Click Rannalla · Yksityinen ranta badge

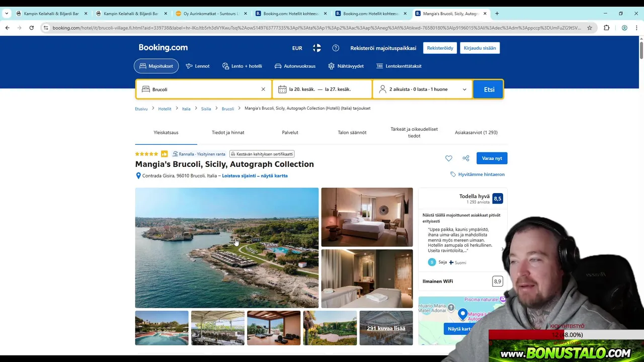tap(199, 154)
